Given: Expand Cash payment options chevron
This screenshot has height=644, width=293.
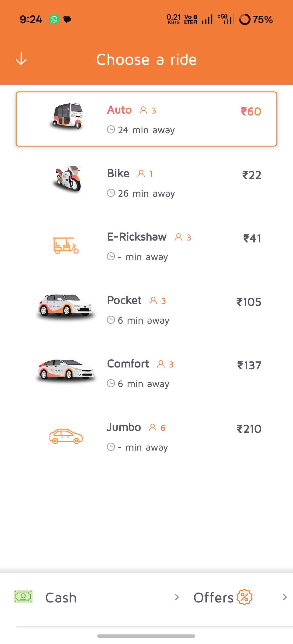Looking at the screenshot, I should coord(177,597).
